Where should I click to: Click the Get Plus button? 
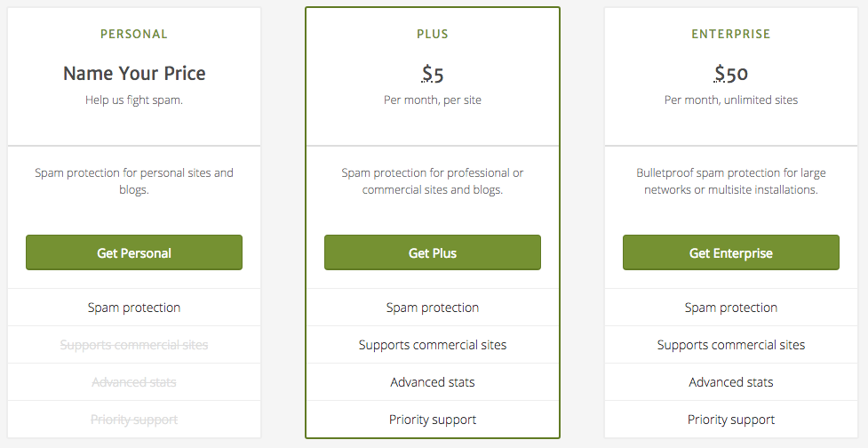pyautogui.click(x=433, y=252)
